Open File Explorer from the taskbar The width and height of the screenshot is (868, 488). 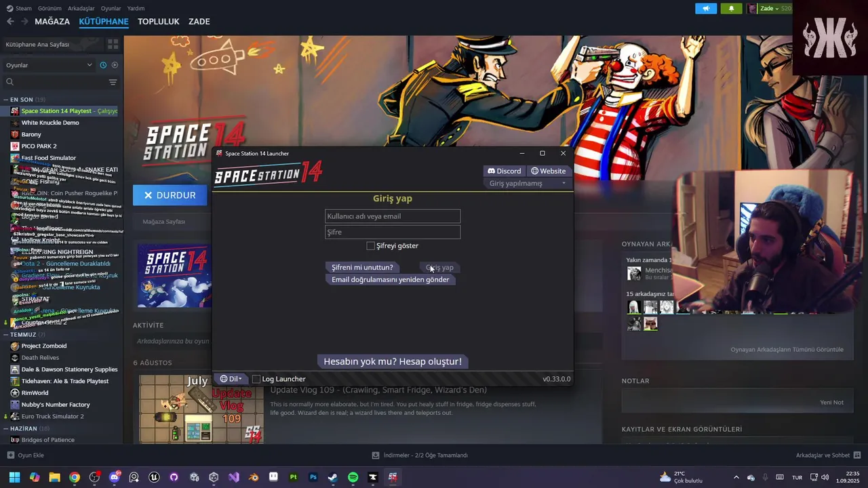[x=54, y=477]
